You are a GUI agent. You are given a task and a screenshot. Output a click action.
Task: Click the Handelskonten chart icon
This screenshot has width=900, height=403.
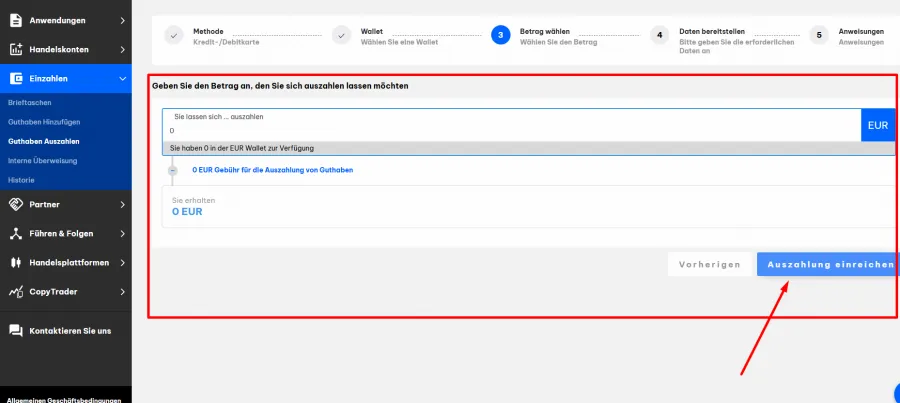tap(16, 49)
